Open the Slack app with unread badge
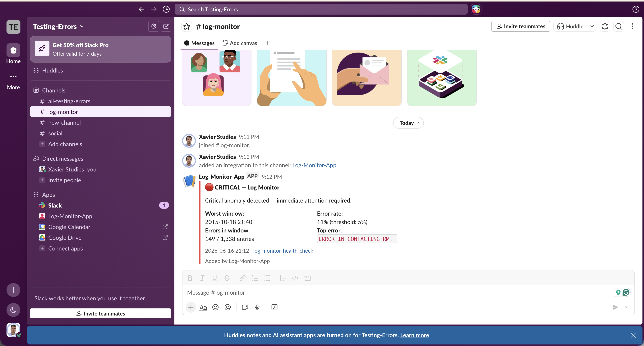 tap(100, 205)
